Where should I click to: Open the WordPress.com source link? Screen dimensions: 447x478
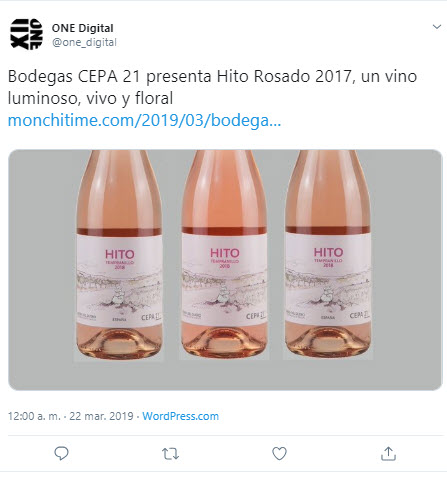click(x=180, y=416)
